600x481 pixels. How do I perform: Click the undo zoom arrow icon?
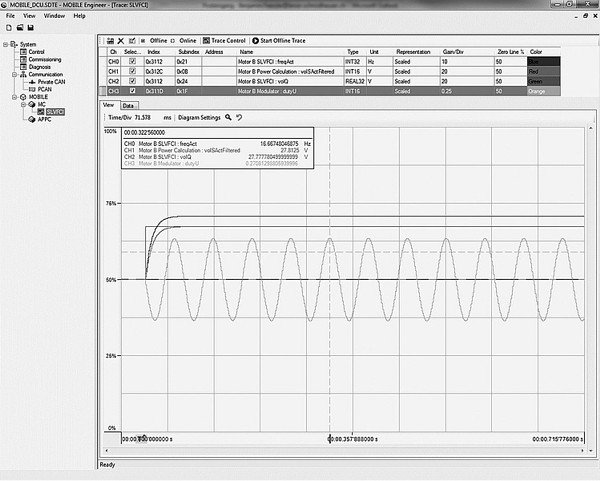[239, 117]
